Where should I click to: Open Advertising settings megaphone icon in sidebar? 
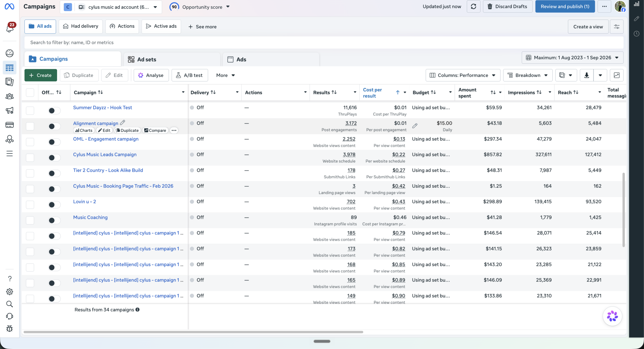point(10,110)
